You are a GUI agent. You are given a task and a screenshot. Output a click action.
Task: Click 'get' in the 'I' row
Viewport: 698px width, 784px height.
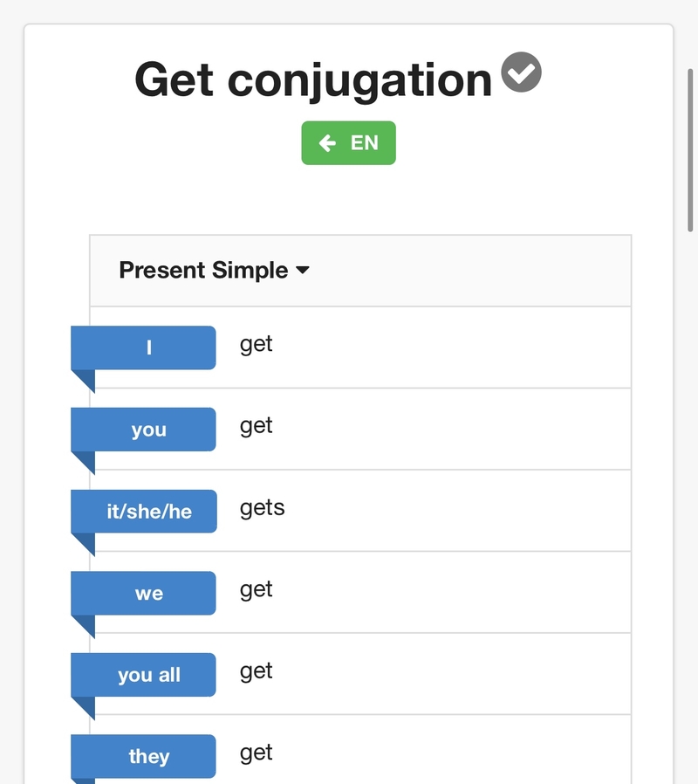(x=257, y=345)
